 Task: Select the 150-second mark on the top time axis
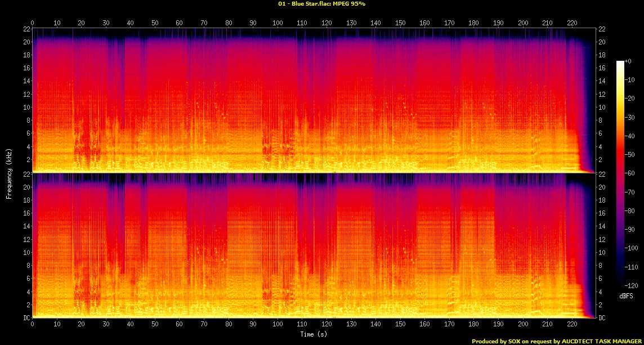click(400, 23)
